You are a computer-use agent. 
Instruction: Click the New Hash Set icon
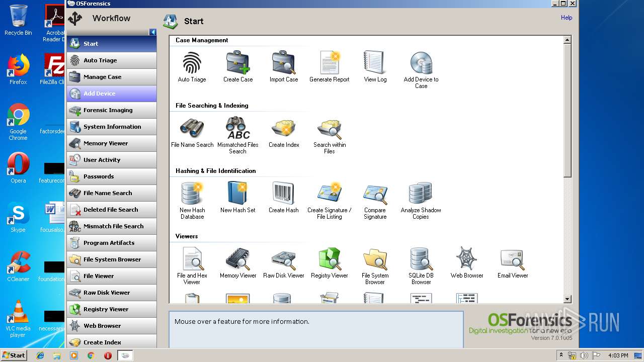pyautogui.click(x=238, y=194)
